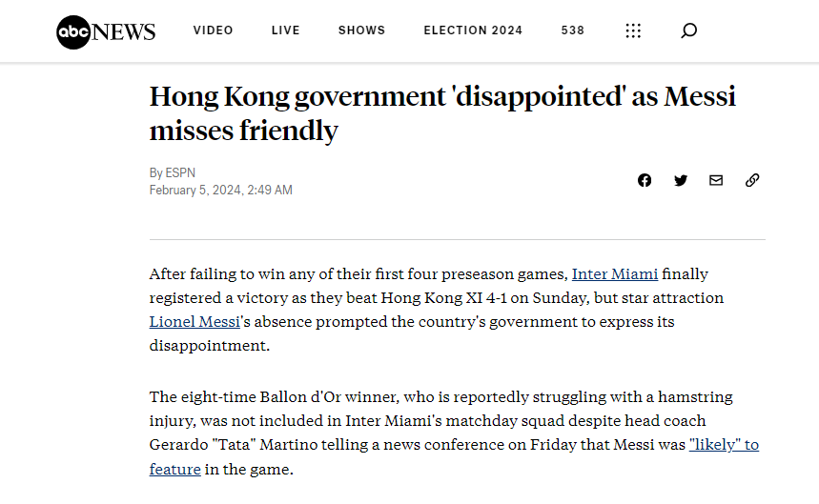Select Election 2024 in navigation

point(473,30)
